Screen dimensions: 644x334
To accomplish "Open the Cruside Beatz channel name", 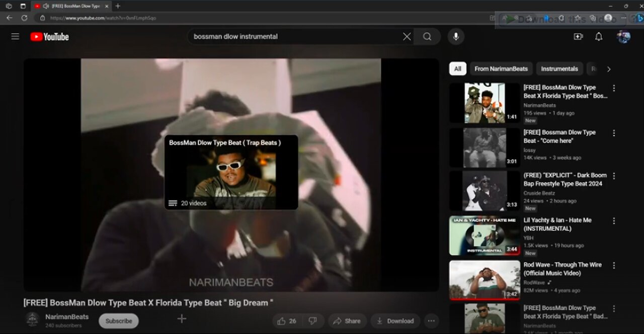I will 539,193.
